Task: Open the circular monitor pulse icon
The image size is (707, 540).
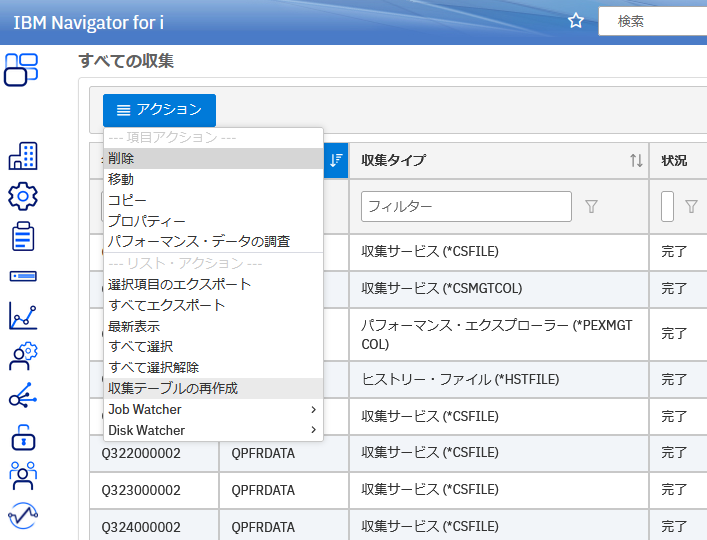Action: tap(23, 516)
